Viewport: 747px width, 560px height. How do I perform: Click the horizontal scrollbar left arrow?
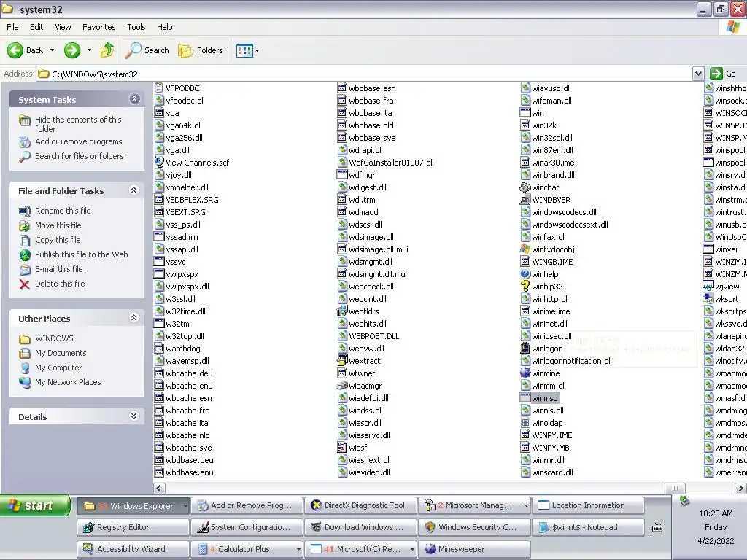point(159,488)
